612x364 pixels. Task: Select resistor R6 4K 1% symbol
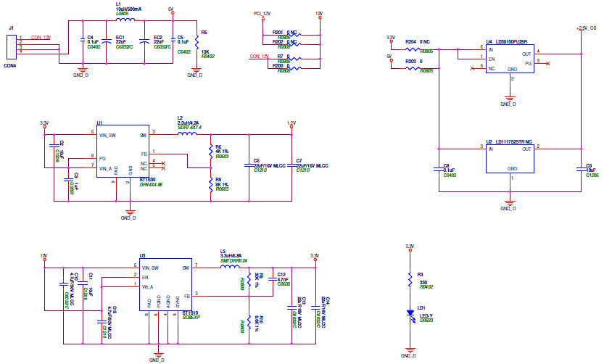(x=210, y=152)
